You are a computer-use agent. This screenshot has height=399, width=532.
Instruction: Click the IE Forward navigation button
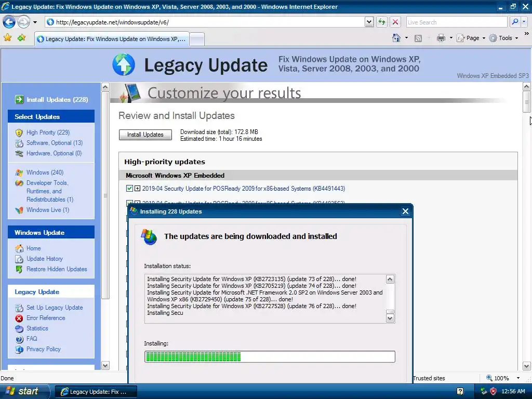pos(23,22)
